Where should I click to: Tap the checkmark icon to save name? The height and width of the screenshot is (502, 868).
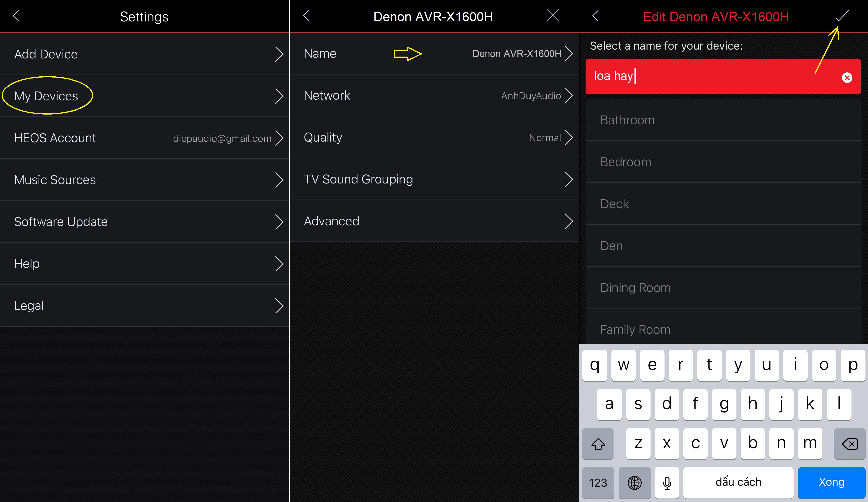(x=842, y=16)
